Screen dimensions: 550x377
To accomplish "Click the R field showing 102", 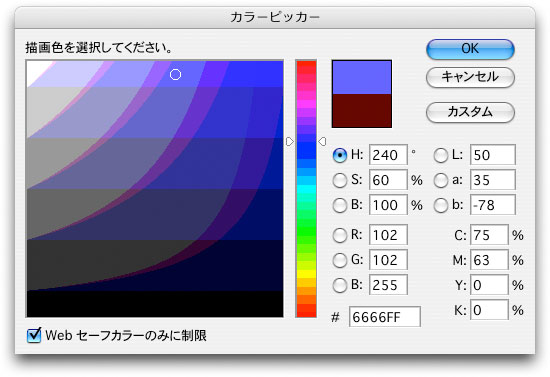I will click(x=388, y=235).
